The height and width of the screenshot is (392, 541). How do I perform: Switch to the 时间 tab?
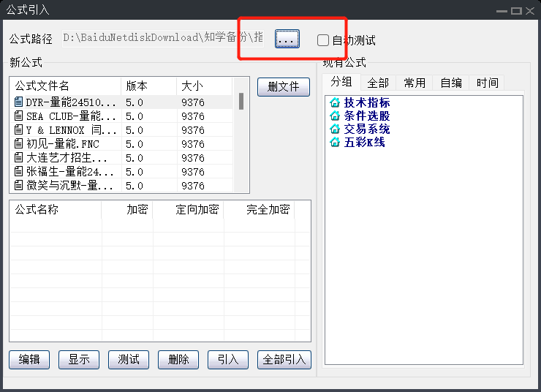(x=487, y=83)
